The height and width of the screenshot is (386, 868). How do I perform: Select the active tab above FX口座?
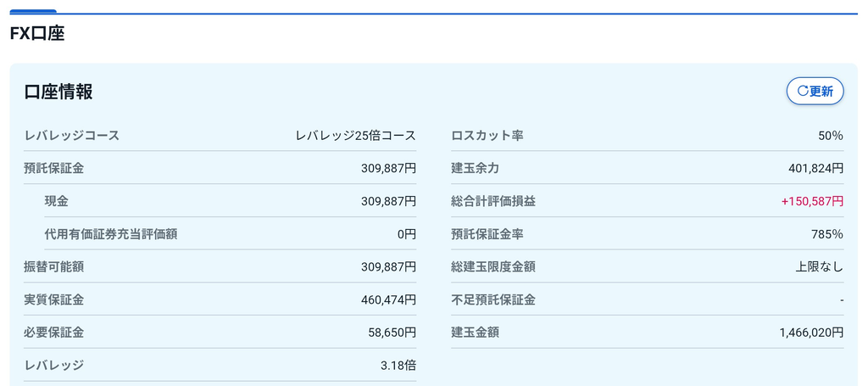pos(33,11)
